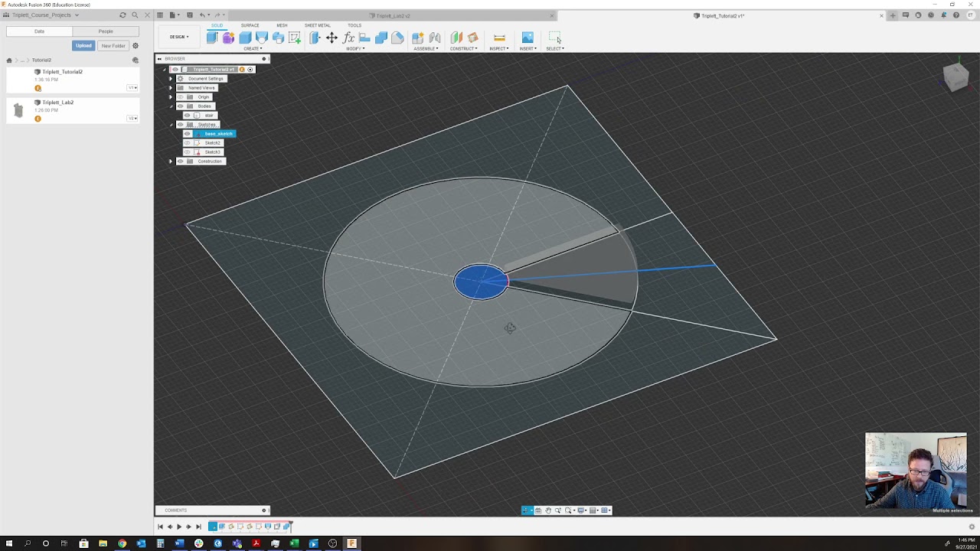Toggle visibility of base_sketch

(x=187, y=134)
